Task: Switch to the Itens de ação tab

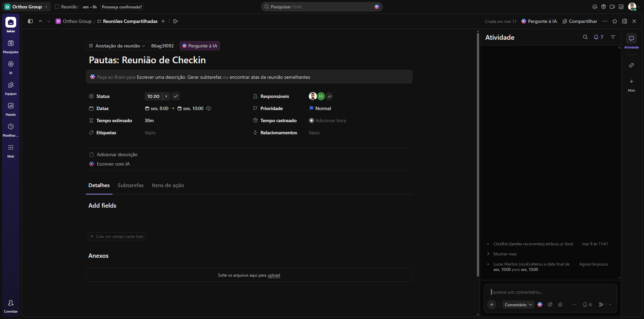Action: coord(168,185)
